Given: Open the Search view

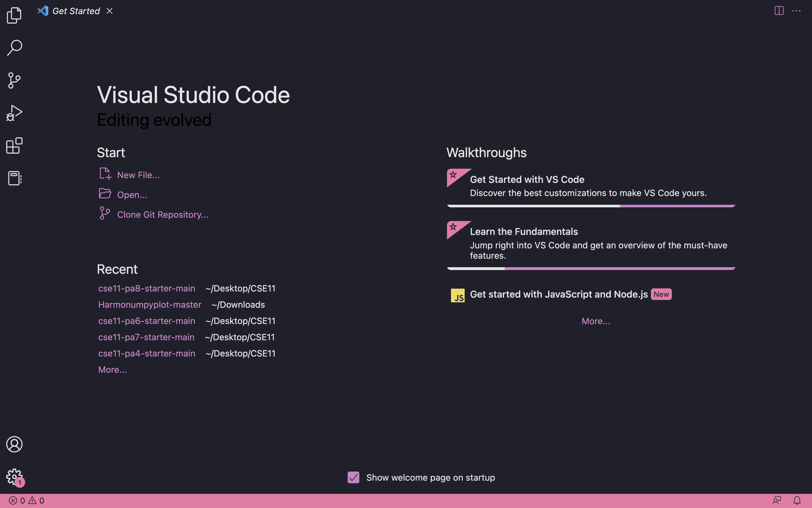Looking at the screenshot, I should (x=14, y=48).
